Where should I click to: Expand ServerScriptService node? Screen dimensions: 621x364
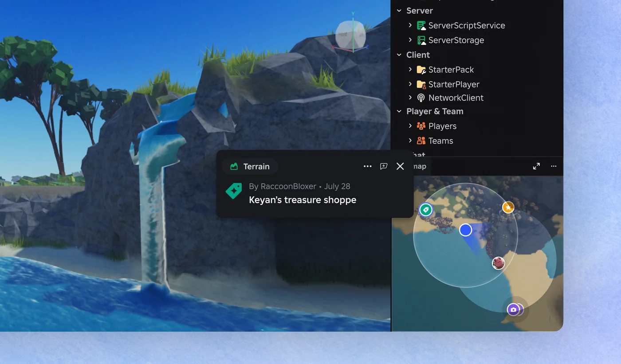410,25
